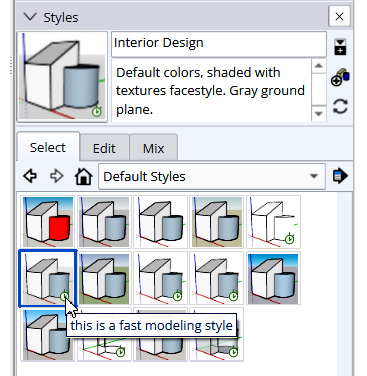
Task: Go forward with the right arrow
Action: pos(56,176)
